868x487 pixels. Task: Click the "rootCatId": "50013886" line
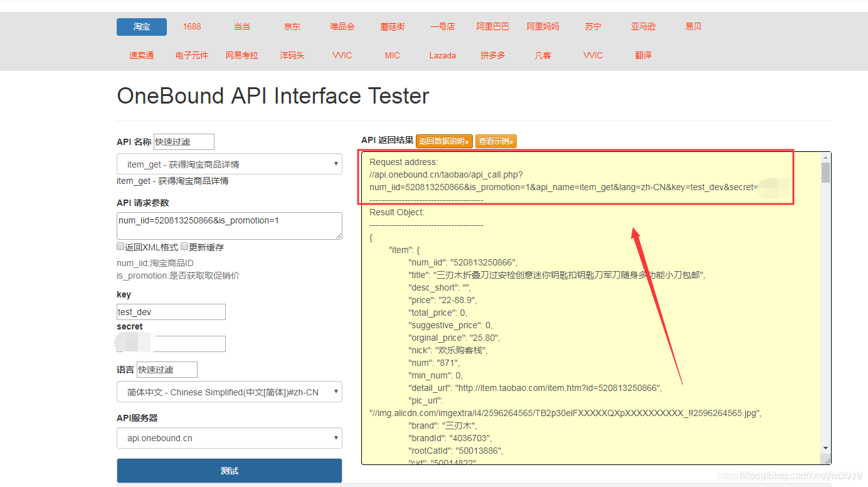455,451
